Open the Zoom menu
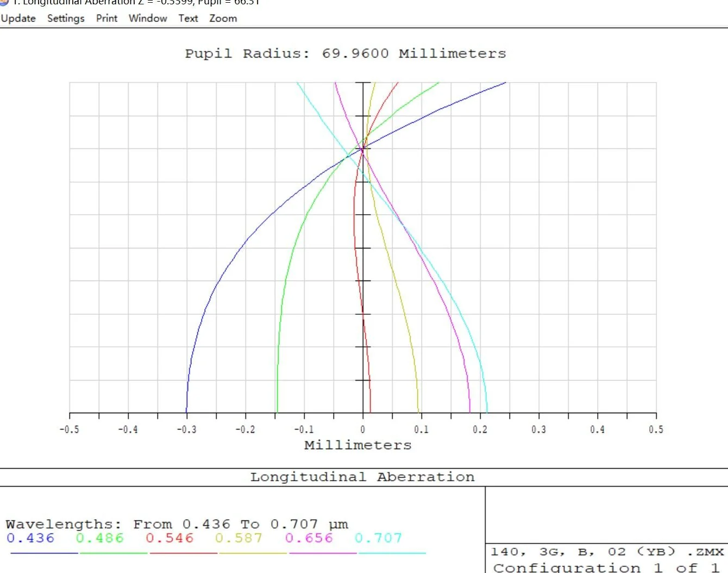728x573 pixels. tap(223, 18)
